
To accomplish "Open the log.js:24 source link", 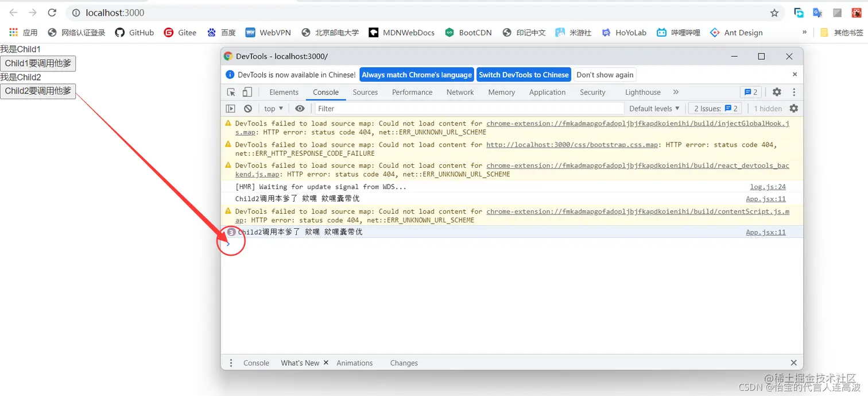I will coord(768,187).
